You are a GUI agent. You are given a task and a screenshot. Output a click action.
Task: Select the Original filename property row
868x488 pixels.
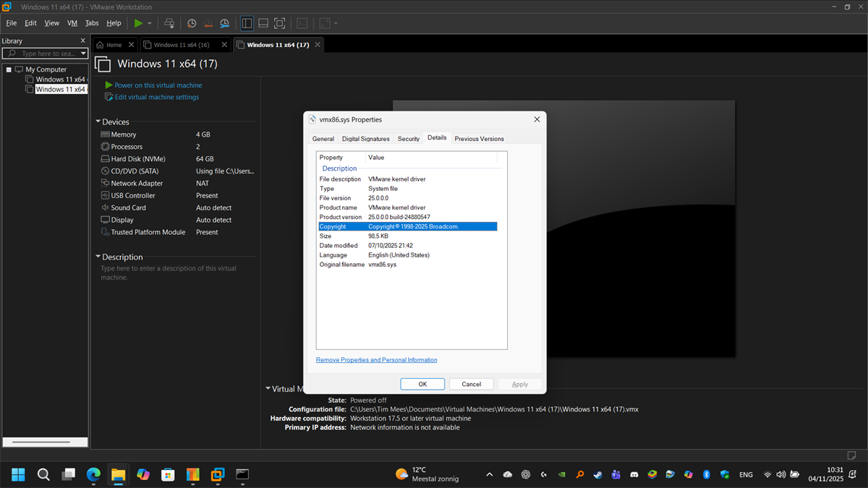pos(407,265)
